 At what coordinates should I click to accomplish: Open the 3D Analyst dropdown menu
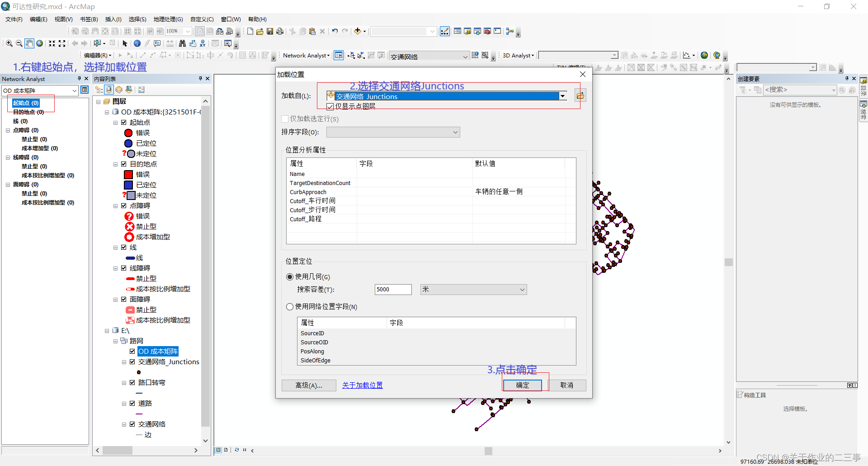pyautogui.click(x=518, y=56)
